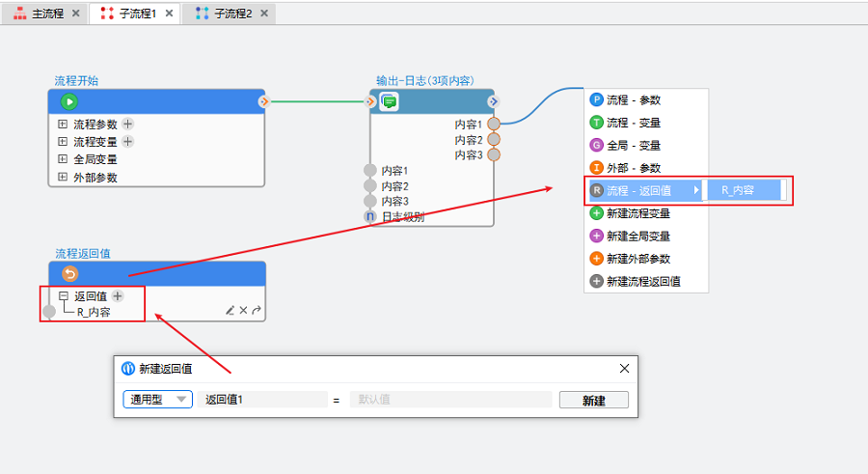Expand the 全局变量 tree node

pyautogui.click(x=63, y=159)
